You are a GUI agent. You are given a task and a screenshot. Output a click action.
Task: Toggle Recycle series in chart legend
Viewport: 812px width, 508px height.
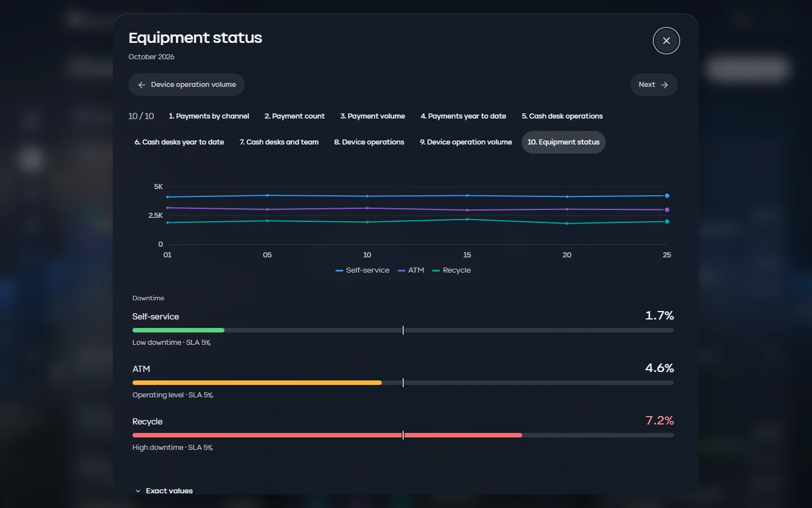pos(451,270)
